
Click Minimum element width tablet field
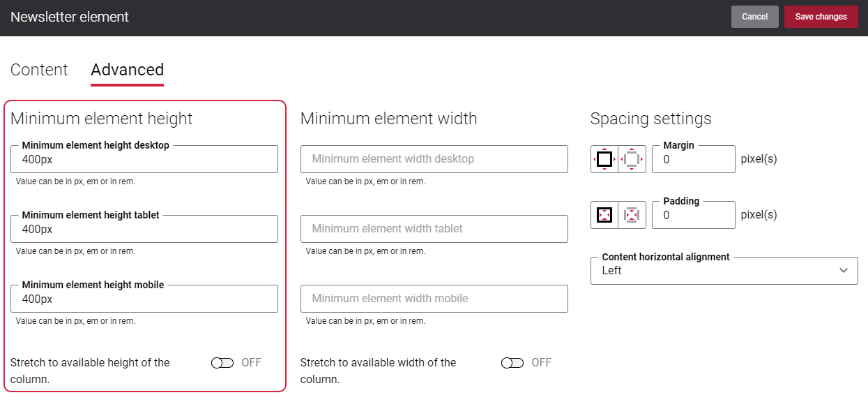coord(434,229)
